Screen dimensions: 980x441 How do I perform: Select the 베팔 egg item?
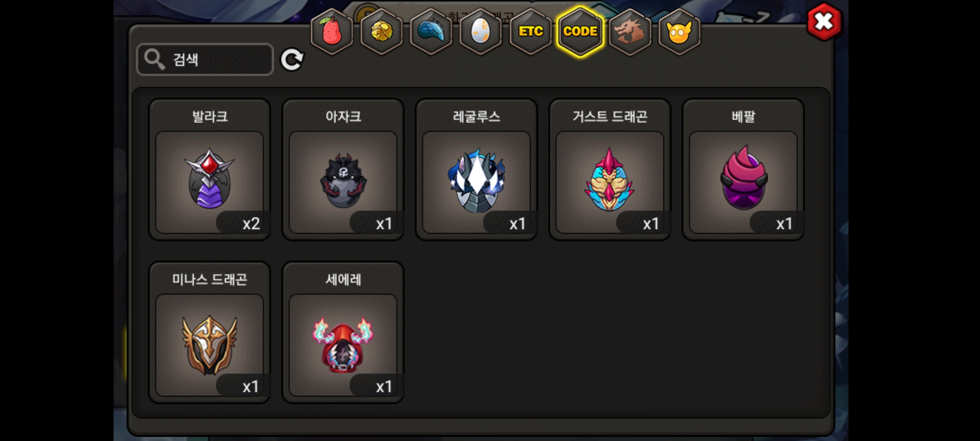click(x=743, y=169)
